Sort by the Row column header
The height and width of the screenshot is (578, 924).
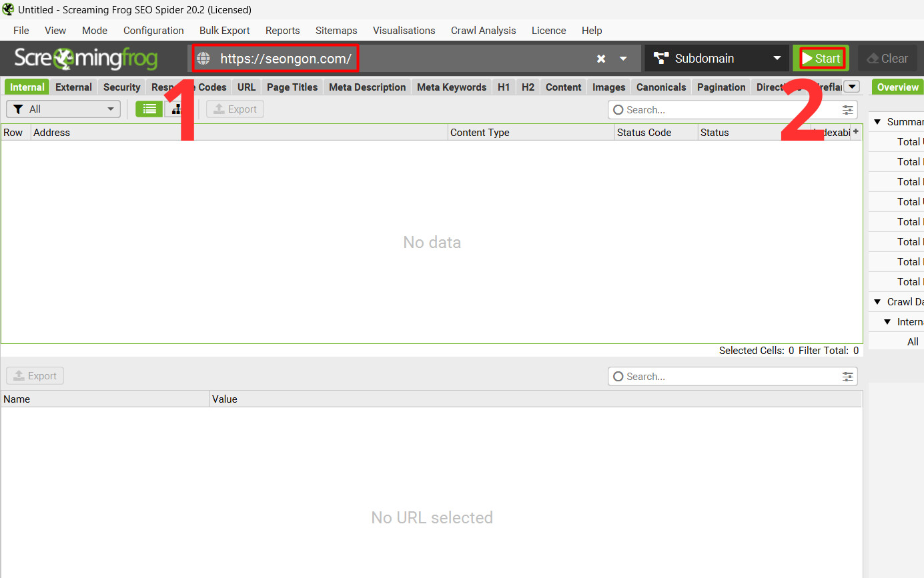click(16, 133)
